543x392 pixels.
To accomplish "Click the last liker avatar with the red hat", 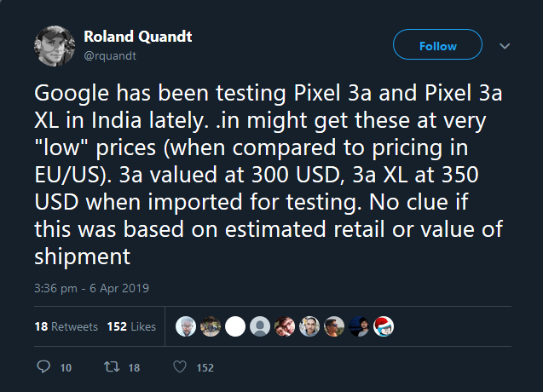I will click(384, 326).
